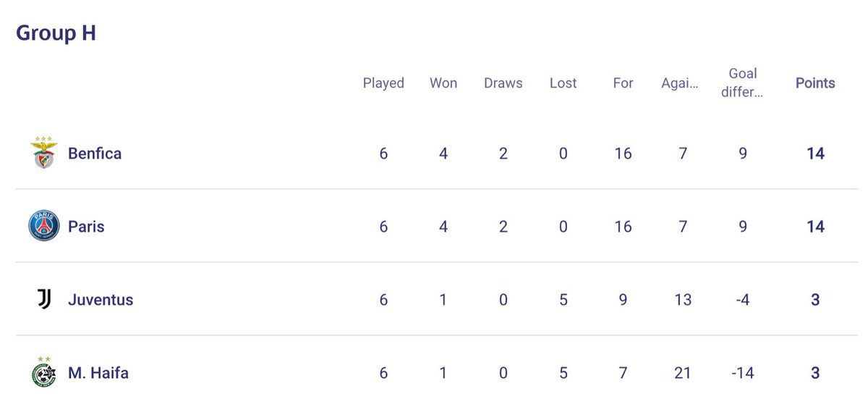Click Benfica's 14 points value
Viewport: 868px width, 420px height.
[x=815, y=154]
